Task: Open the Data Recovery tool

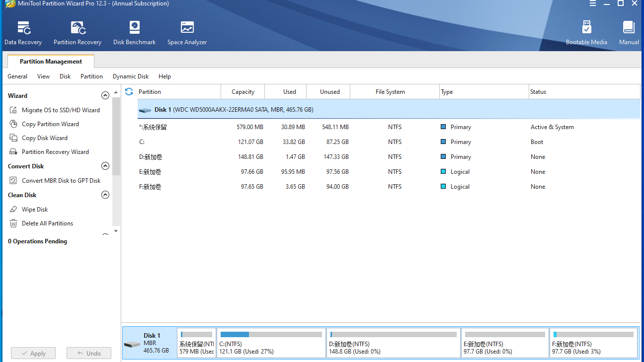Action: coord(23,31)
